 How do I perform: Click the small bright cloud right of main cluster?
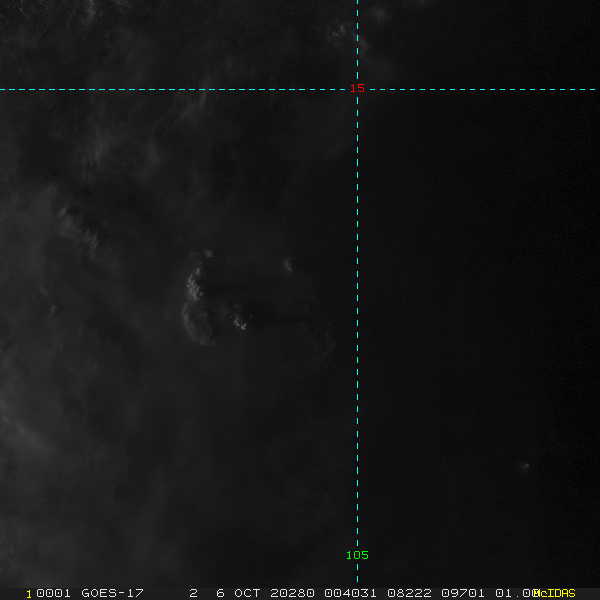288,265
